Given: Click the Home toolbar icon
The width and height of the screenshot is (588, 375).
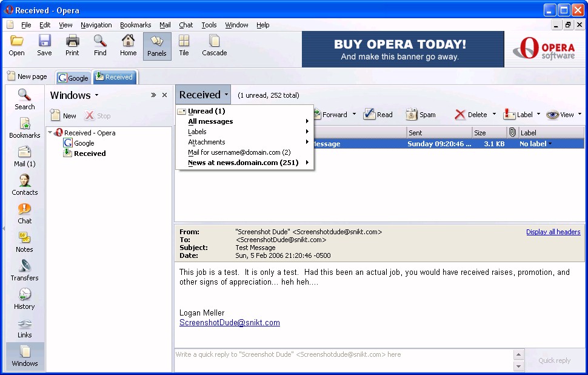Looking at the screenshot, I should 128,46.
